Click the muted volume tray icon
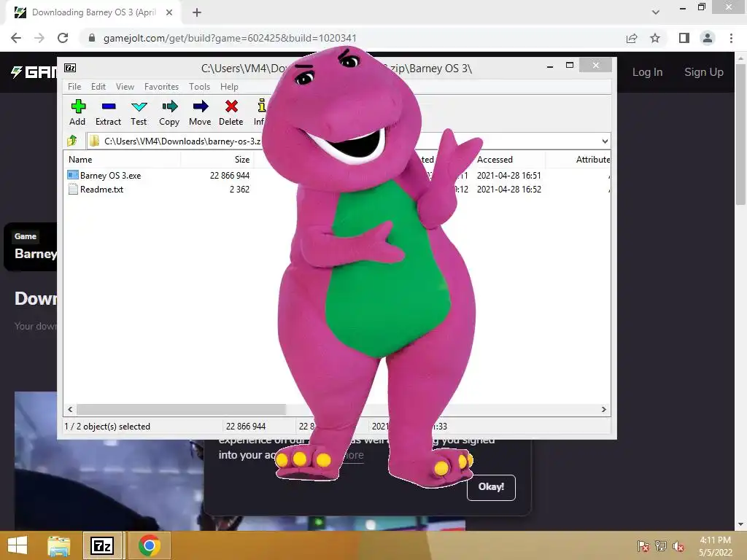Screen dimensions: 747x560 click(678, 546)
